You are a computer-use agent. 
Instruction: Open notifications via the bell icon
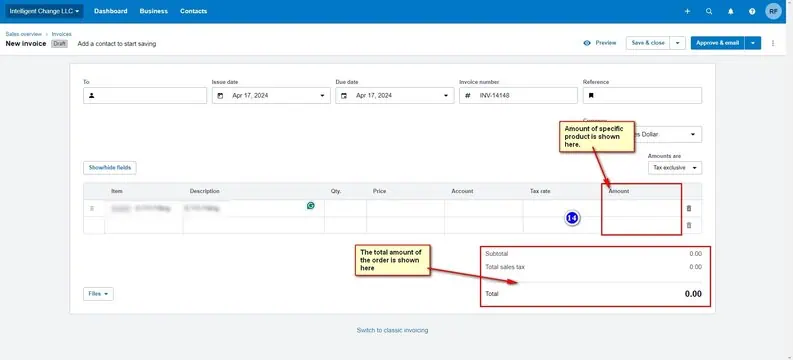tap(730, 11)
